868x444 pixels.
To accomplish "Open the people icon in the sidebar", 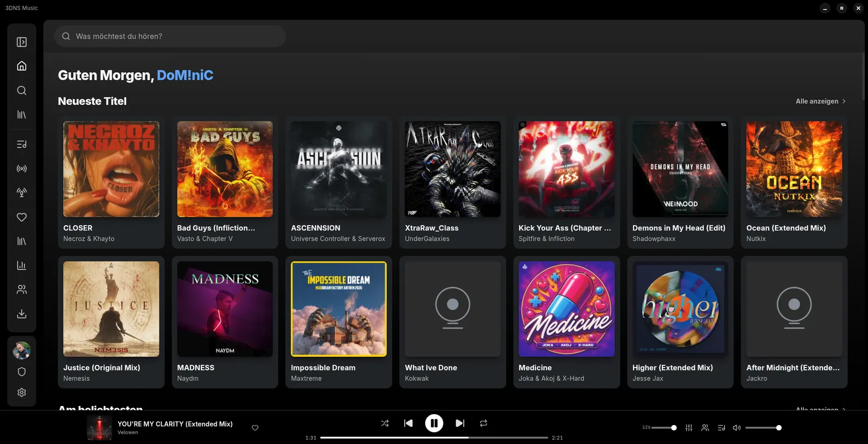I will pyautogui.click(x=22, y=289).
